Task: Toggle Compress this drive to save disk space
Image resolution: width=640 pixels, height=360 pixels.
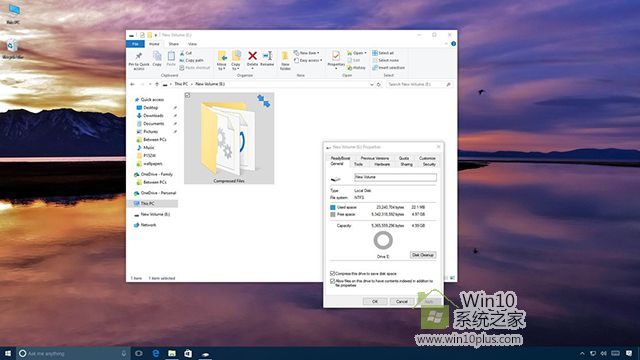Action: click(332, 273)
